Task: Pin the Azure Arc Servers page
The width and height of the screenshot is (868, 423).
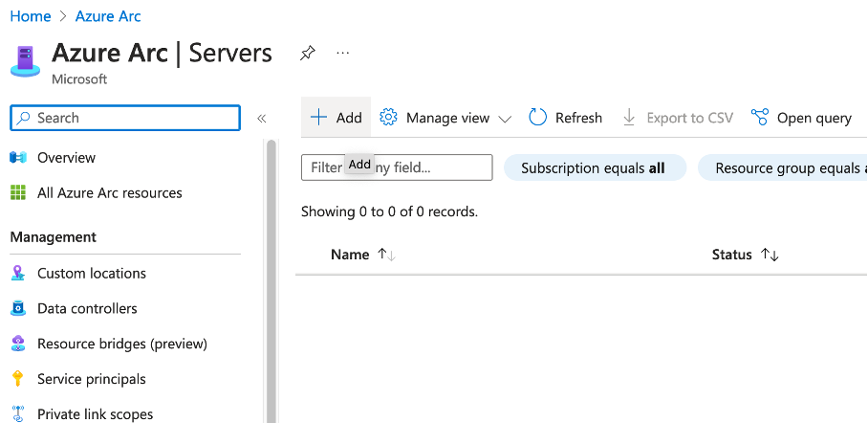Action: [x=307, y=54]
